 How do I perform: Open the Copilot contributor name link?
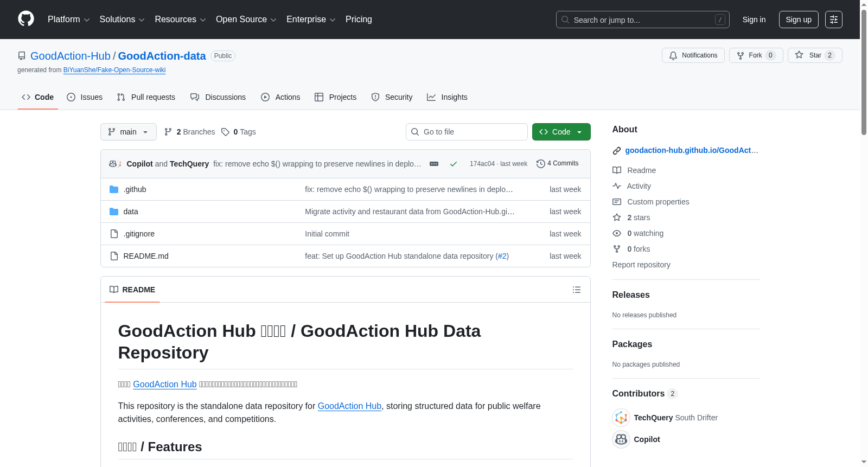click(x=647, y=439)
